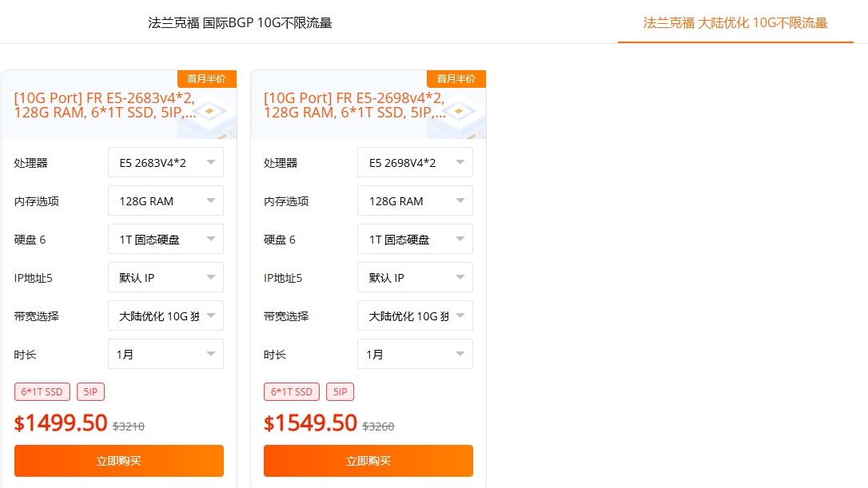Click the 6*1T SSD tag above $1499.50

(42, 392)
